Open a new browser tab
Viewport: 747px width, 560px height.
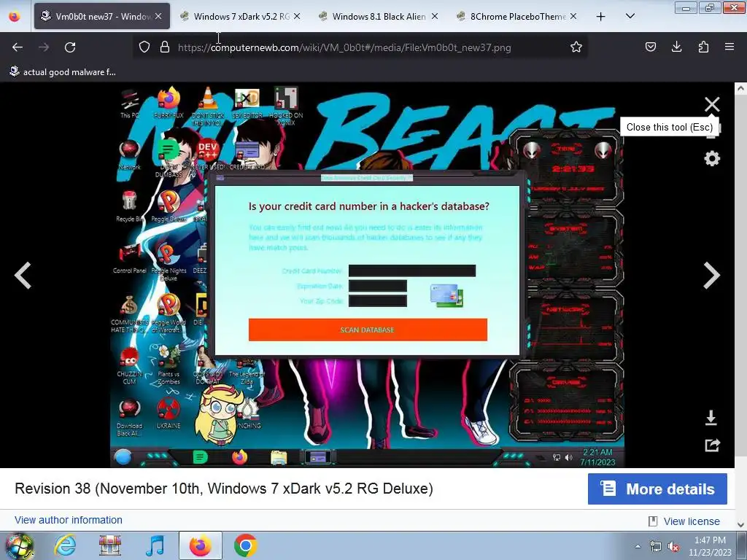point(601,17)
